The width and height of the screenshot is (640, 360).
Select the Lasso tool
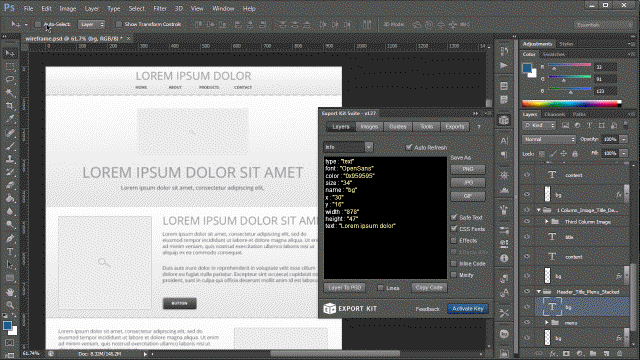10,80
